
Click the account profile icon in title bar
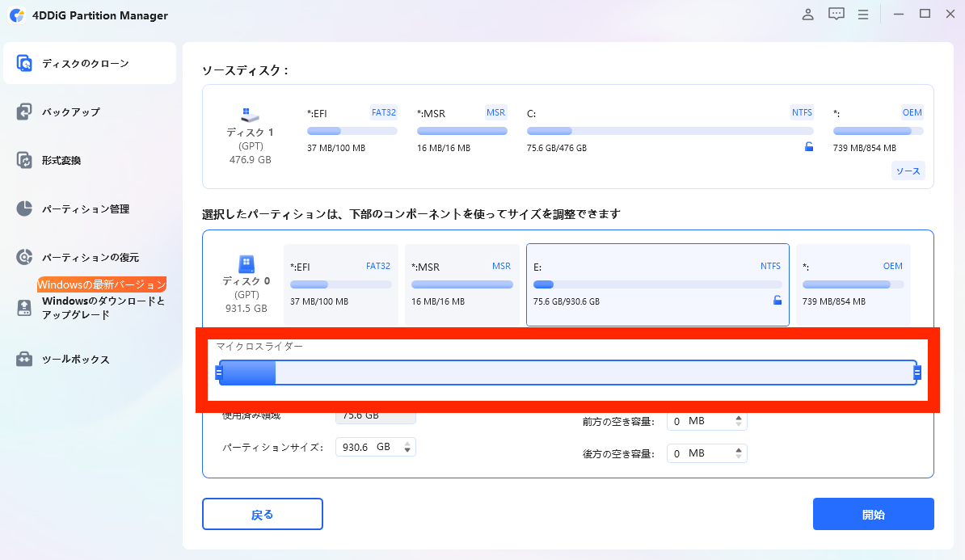807,15
